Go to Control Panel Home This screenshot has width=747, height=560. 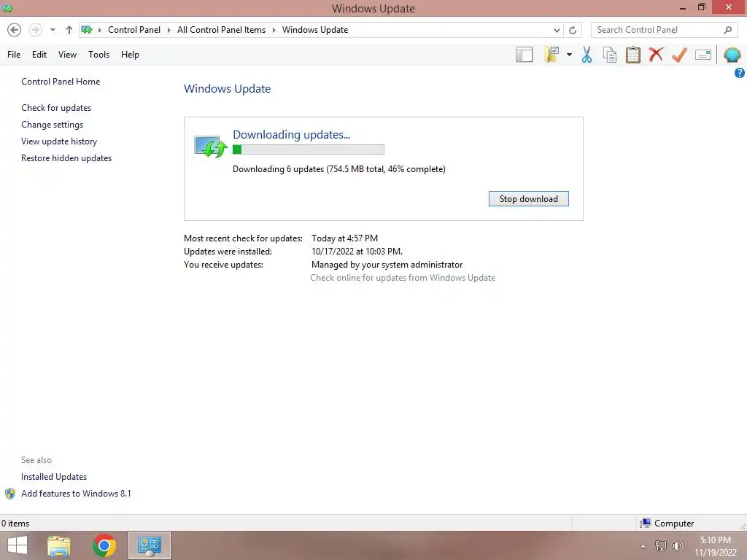61,82
